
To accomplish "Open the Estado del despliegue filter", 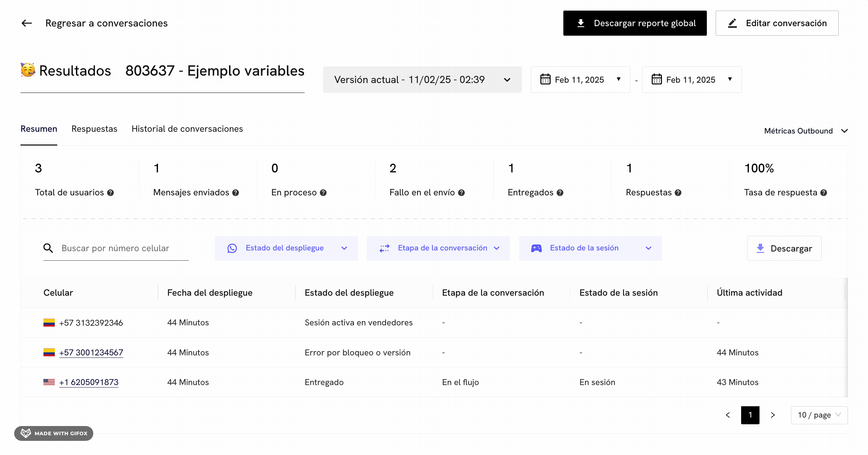I will coord(286,248).
